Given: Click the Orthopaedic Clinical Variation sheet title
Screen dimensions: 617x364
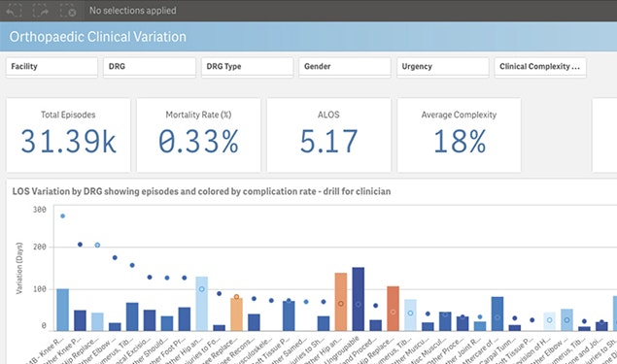Looking at the screenshot, I should point(98,37).
